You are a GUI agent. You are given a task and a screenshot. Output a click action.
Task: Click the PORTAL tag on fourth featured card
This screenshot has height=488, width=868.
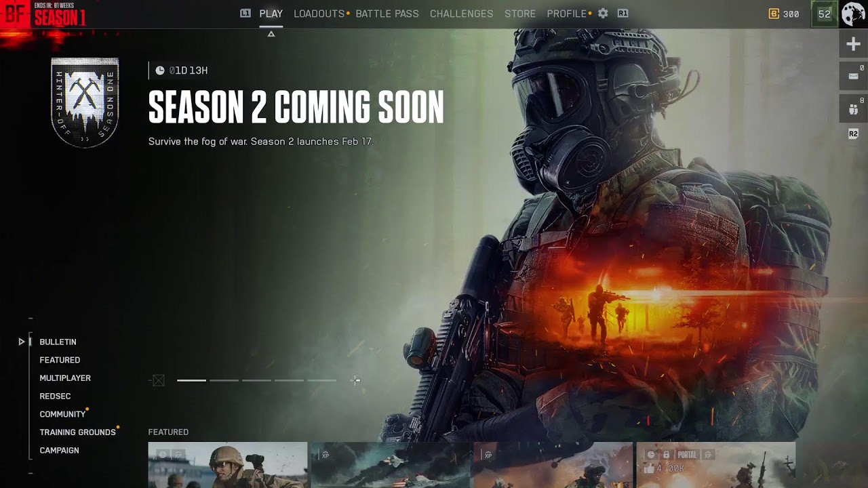687,455
